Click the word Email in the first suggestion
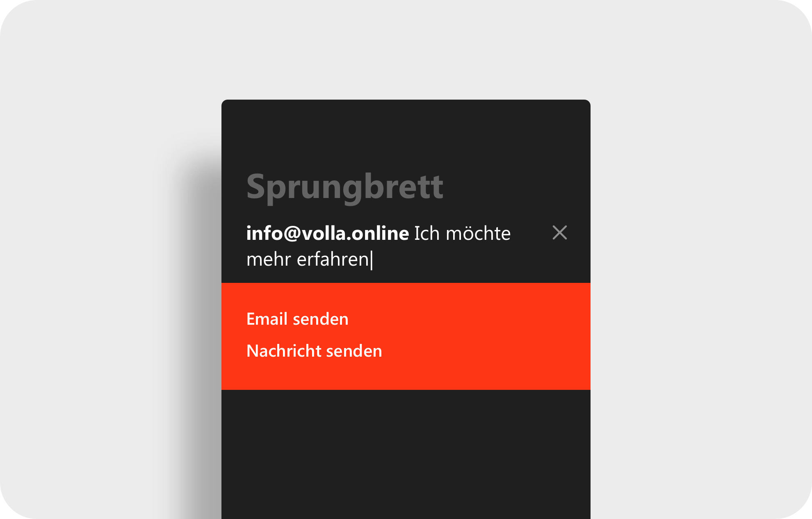812x519 pixels. [x=267, y=319]
